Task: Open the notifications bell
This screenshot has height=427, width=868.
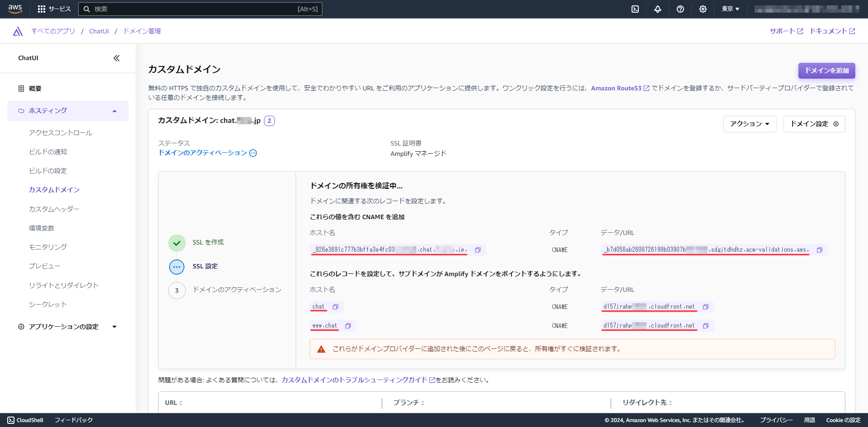Action: point(658,9)
